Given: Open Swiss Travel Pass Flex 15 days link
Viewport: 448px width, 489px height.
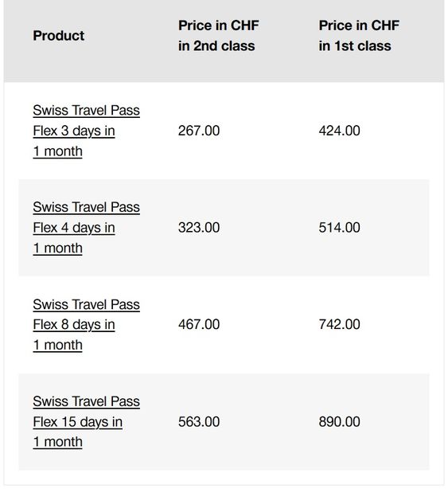Looking at the screenshot, I should click(86, 422).
